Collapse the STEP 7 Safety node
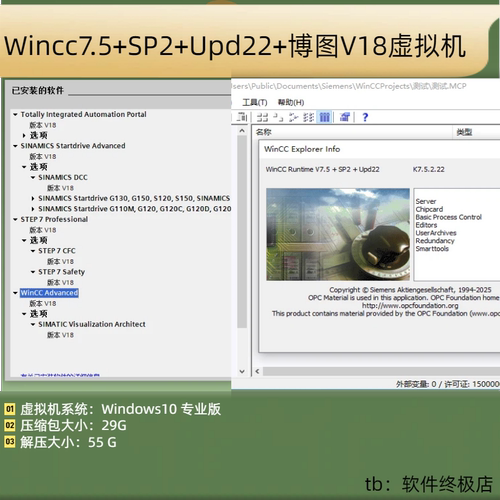The image size is (500, 500). (33, 272)
